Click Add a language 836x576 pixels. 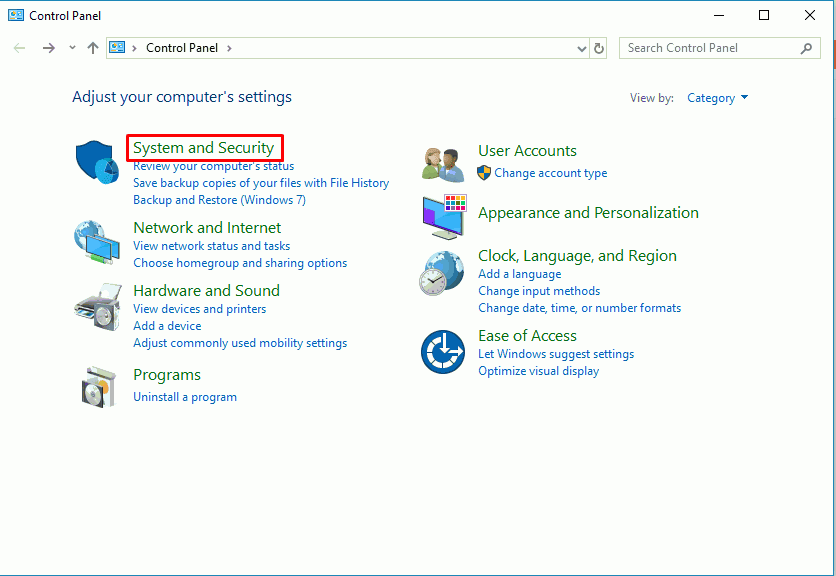point(519,274)
